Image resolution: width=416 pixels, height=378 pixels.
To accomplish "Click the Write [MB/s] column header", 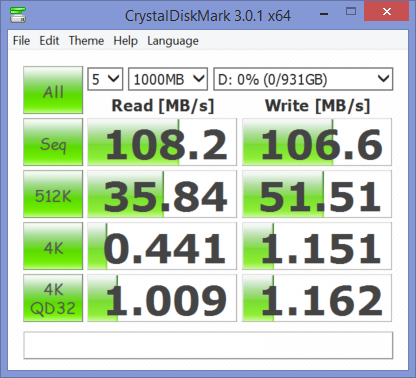I will click(317, 106).
